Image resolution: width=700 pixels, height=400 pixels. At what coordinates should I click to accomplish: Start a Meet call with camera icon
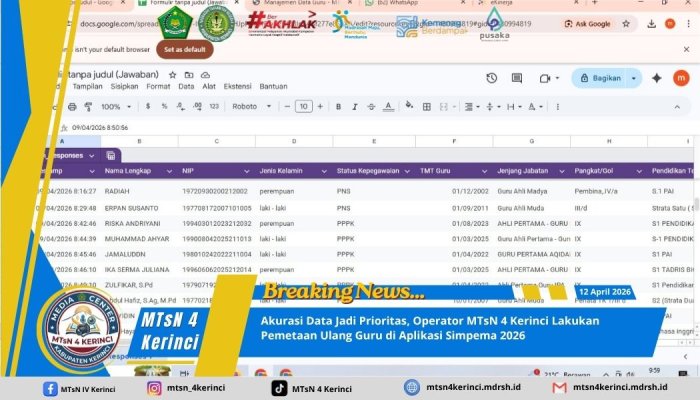545,79
